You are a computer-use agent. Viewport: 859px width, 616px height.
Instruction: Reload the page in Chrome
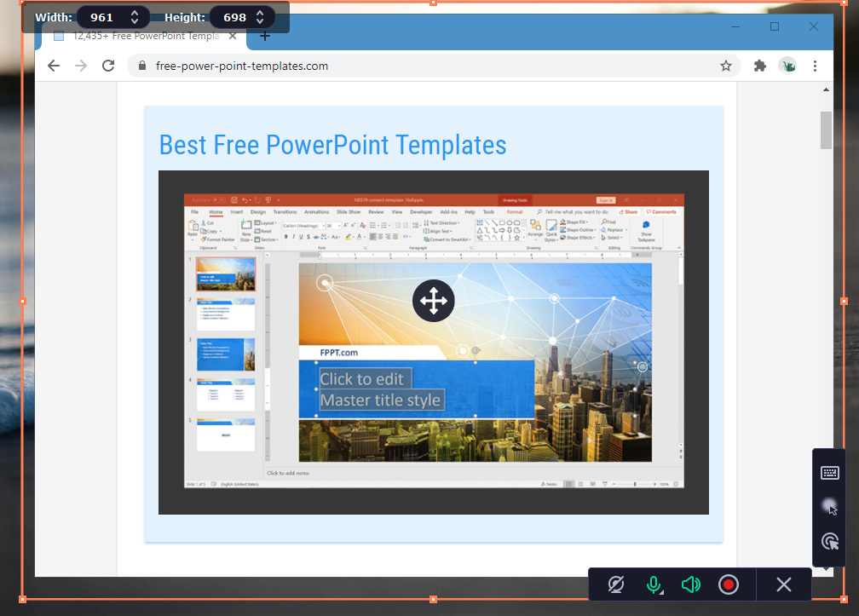pyautogui.click(x=108, y=66)
